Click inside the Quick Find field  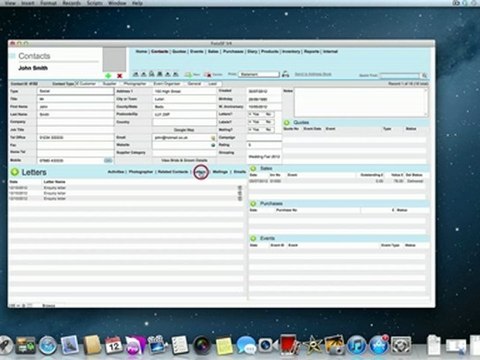[x=400, y=76]
